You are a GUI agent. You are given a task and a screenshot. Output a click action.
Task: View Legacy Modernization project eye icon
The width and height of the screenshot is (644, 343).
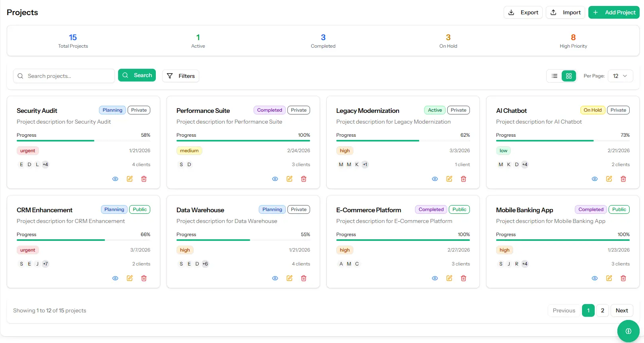(x=435, y=179)
